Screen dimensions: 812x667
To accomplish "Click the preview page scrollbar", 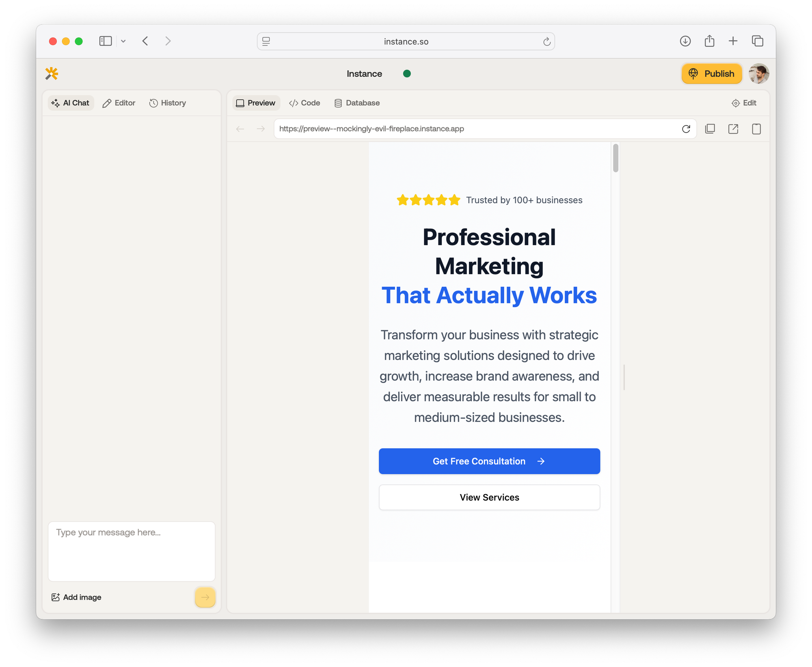I will point(615,158).
